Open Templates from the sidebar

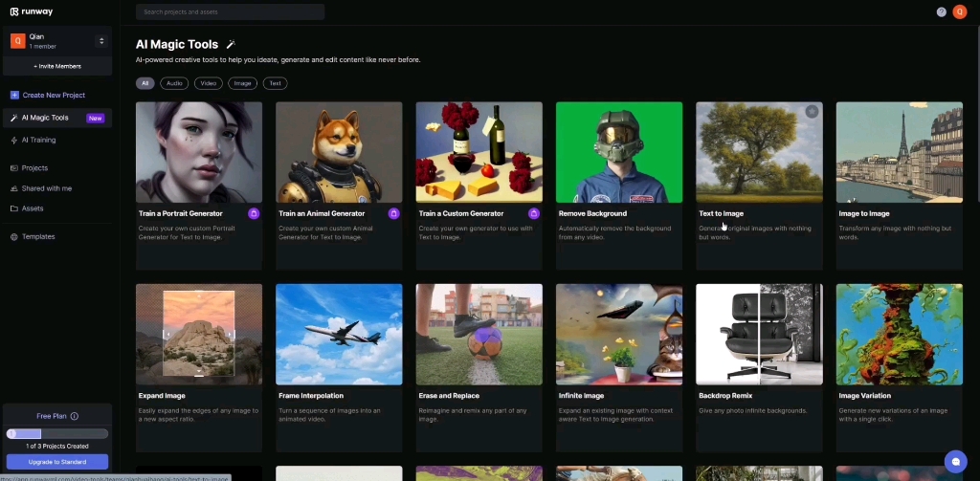[x=38, y=236]
